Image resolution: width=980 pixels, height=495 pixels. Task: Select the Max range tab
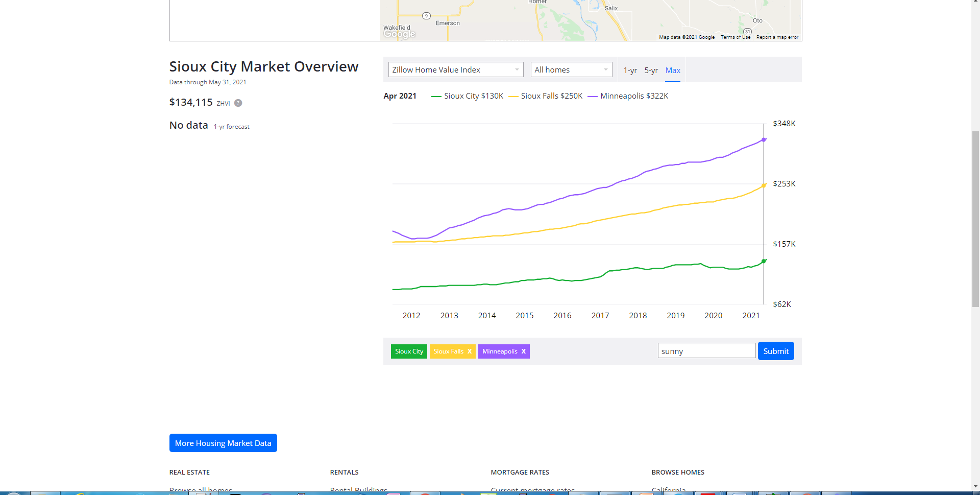pyautogui.click(x=673, y=70)
